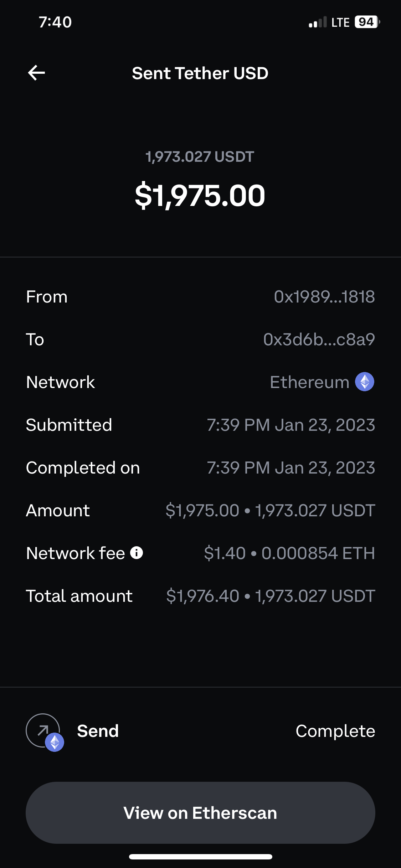This screenshot has height=868, width=401.
Task: Tap the 1,973.027 USDT subtitle
Action: 200,157
